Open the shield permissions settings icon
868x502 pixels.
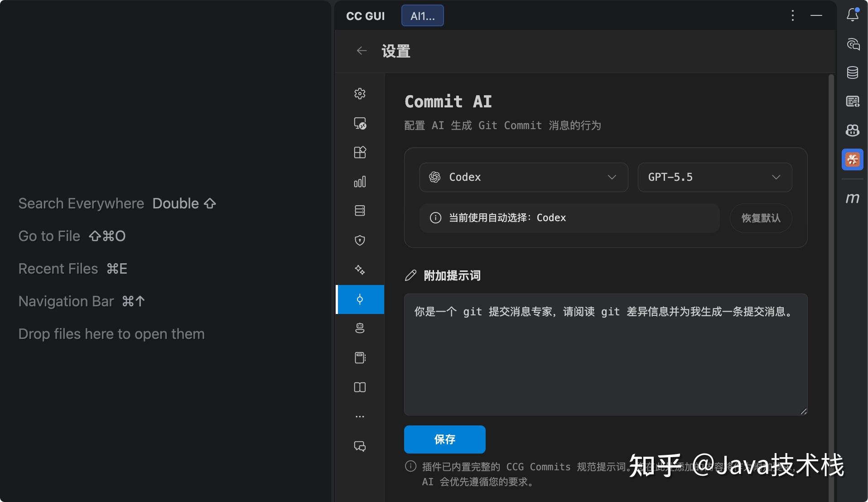[360, 240]
